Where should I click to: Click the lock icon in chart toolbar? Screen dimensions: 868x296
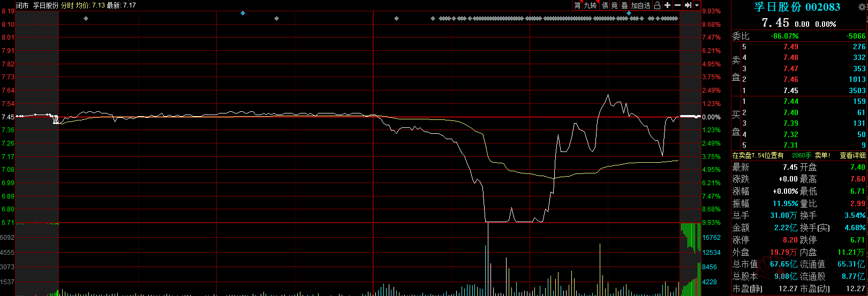(658, 5)
